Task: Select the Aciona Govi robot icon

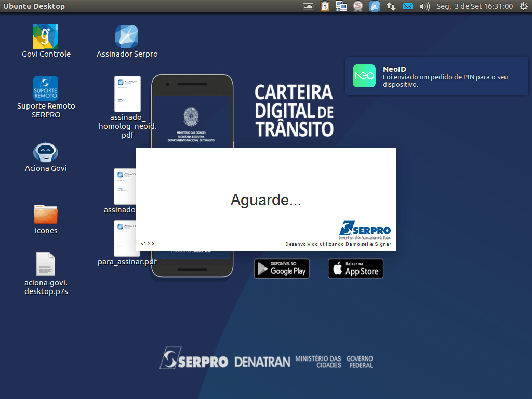Action: point(46,152)
